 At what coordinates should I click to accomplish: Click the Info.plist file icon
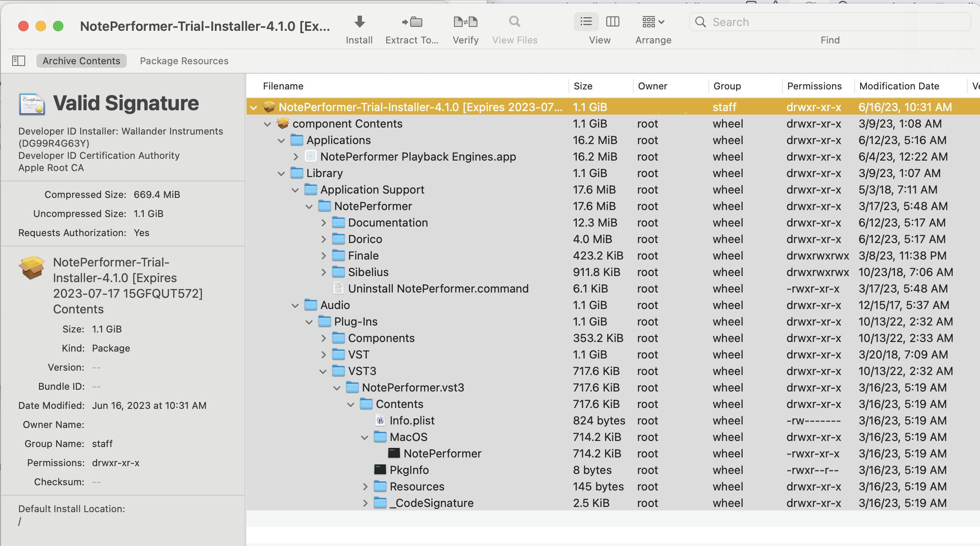(x=380, y=421)
